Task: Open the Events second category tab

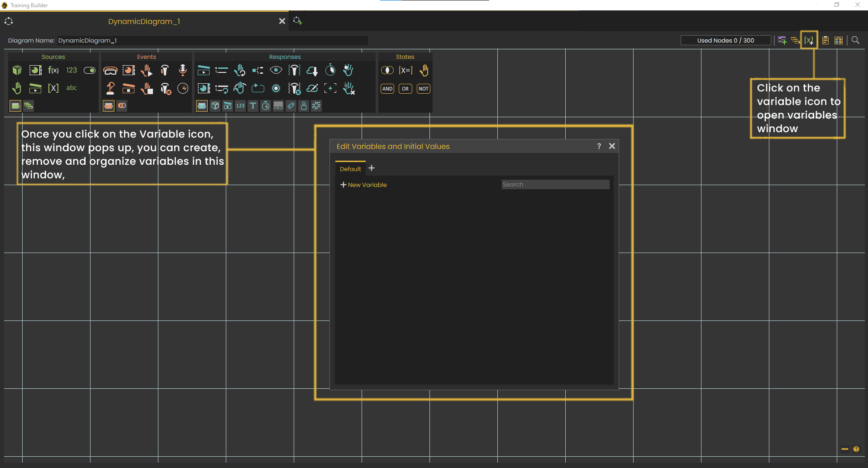Action: [x=122, y=106]
